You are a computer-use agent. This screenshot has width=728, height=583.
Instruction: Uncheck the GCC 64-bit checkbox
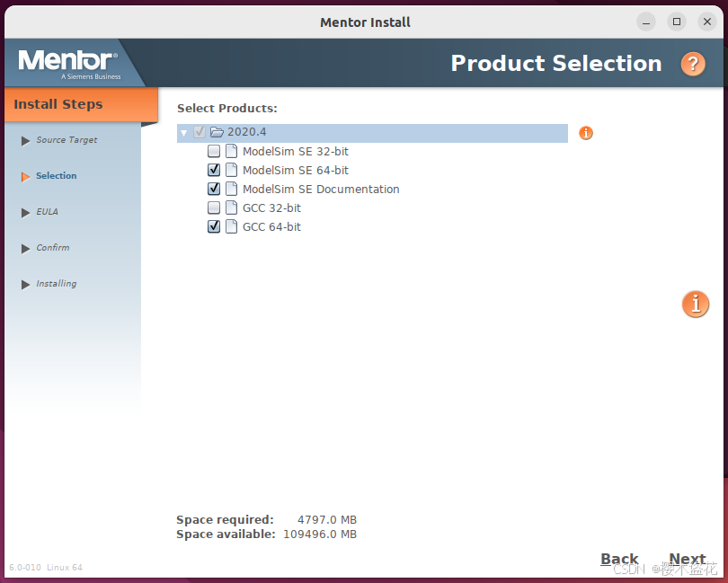214,227
